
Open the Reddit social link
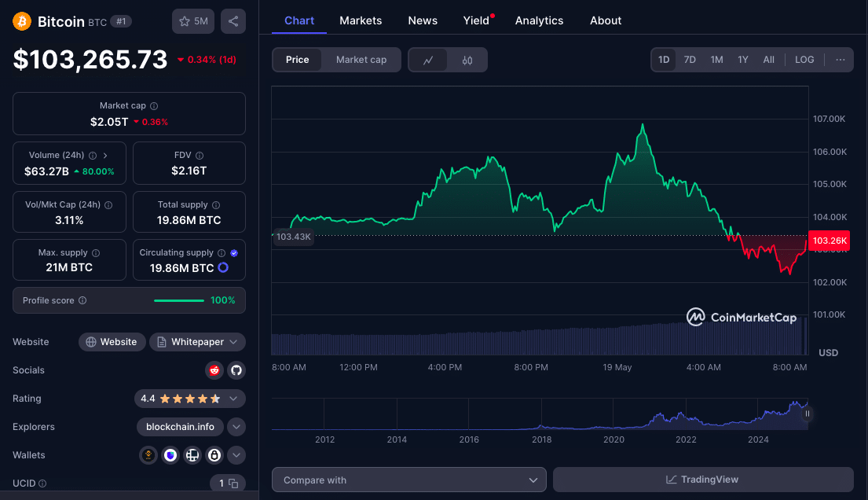click(x=214, y=370)
